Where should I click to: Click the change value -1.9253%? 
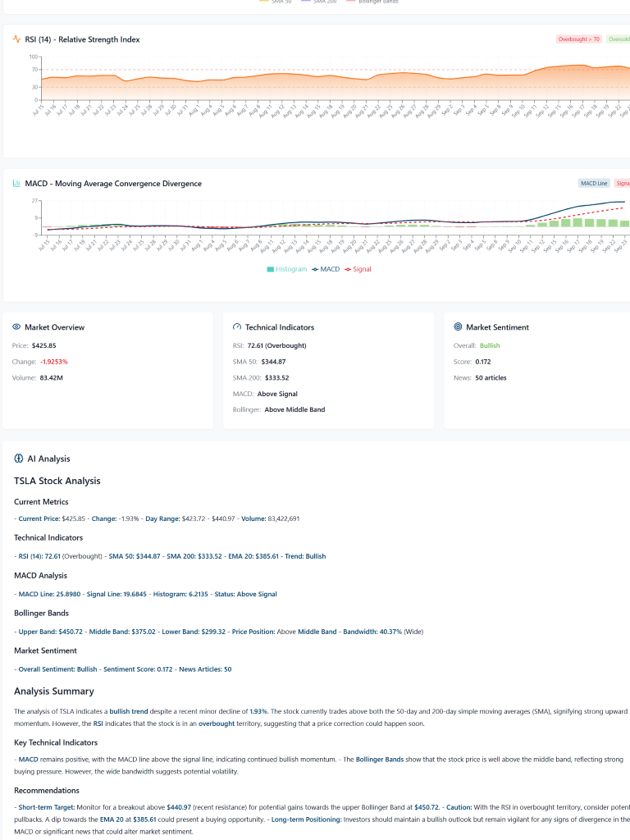[x=54, y=362]
